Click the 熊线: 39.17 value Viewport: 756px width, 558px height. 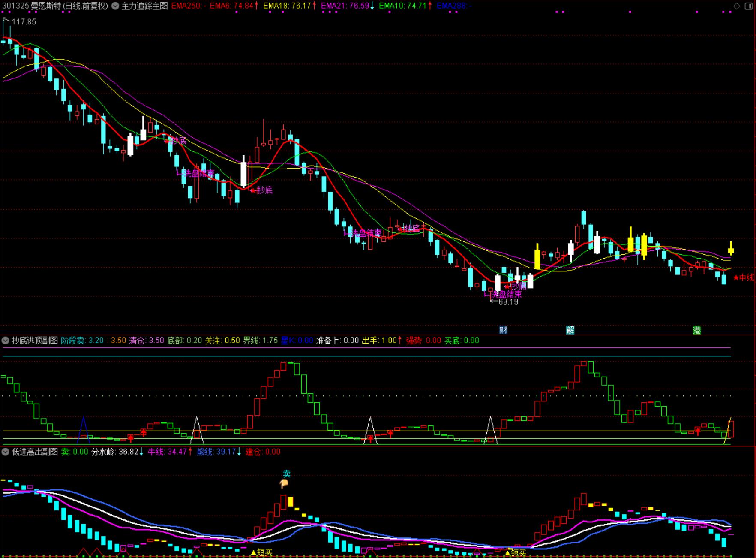pyautogui.click(x=219, y=452)
